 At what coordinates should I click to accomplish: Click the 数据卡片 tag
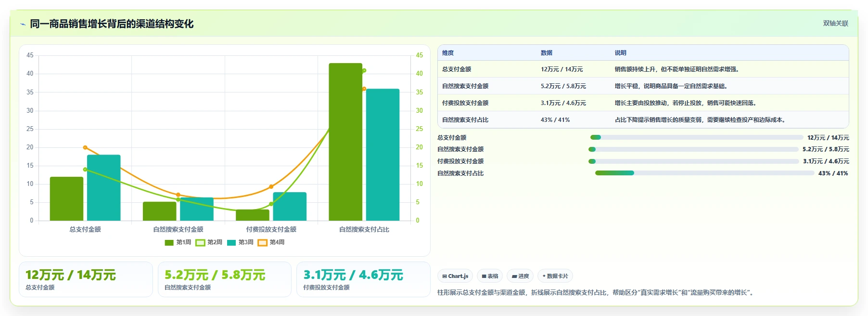[555, 276]
